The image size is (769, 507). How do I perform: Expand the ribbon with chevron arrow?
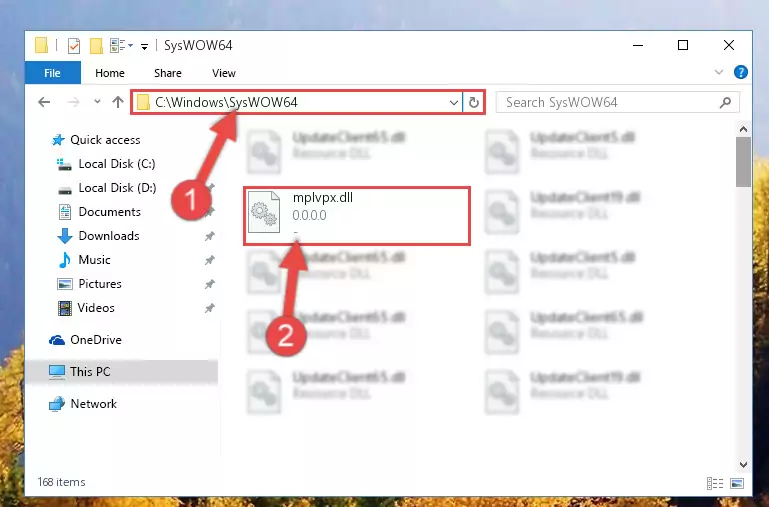[718, 73]
